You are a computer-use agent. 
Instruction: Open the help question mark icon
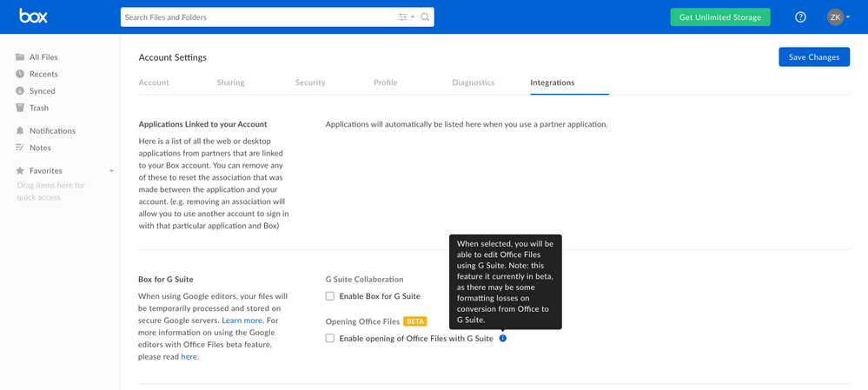point(800,17)
